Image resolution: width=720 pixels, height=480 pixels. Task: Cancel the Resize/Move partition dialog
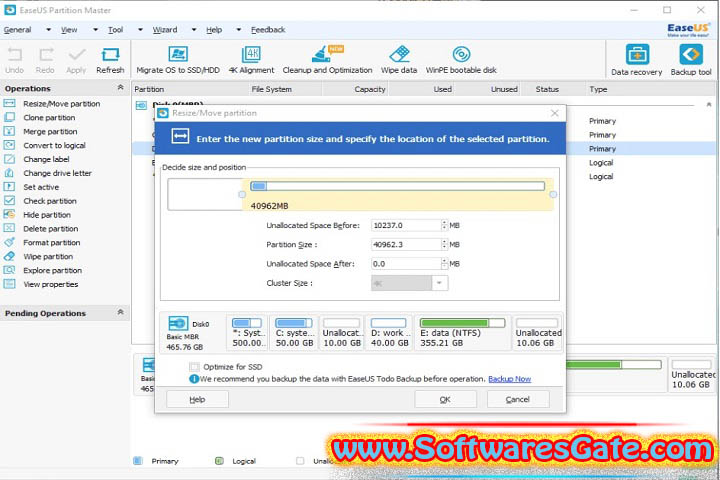click(x=518, y=399)
